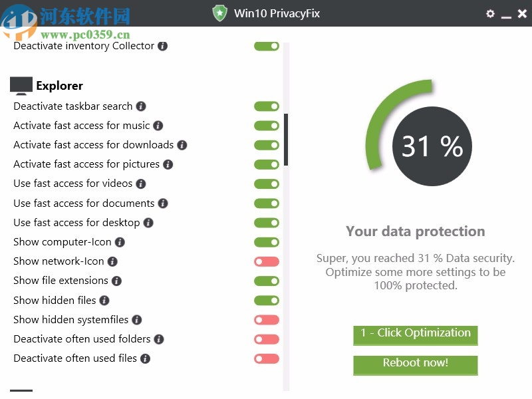Click info icon beside Use fast access for desktop
The width and height of the screenshot is (532, 399).
pos(148,223)
